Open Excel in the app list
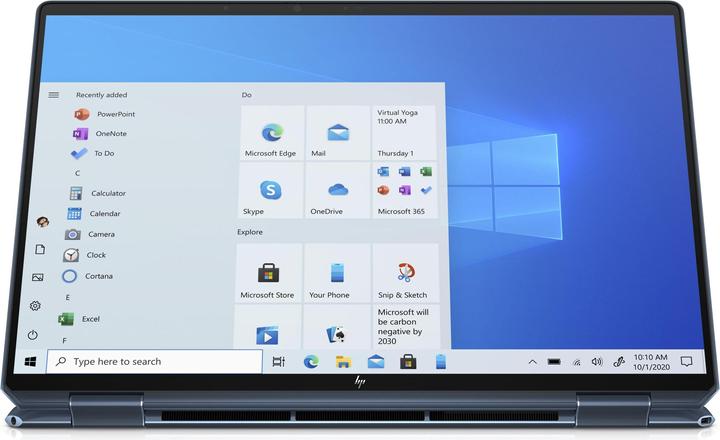Image resolution: width=720 pixels, height=440 pixels. tap(79, 319)
